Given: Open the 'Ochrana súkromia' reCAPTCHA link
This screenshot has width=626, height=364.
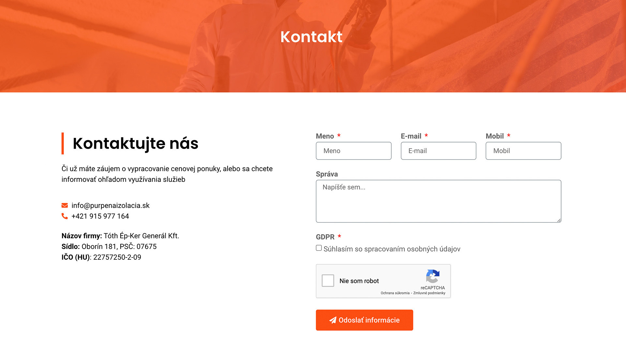Looking at the screenshot, I should click(395, 293).
